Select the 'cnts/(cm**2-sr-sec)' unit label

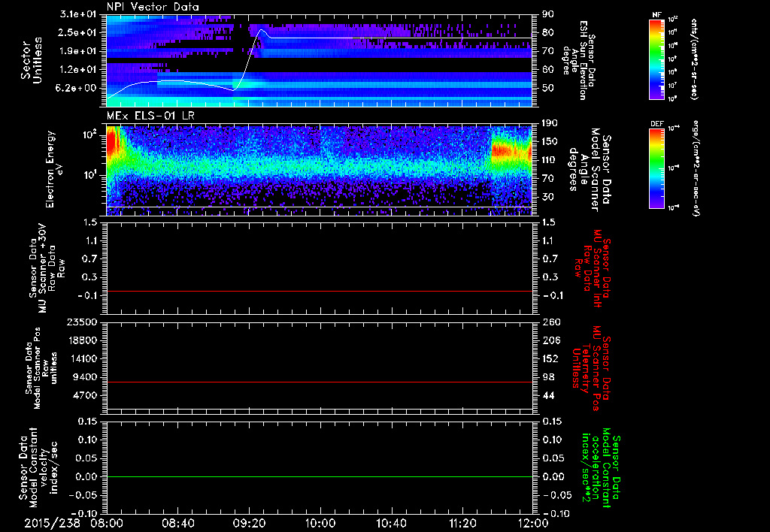tap(693, 59)
